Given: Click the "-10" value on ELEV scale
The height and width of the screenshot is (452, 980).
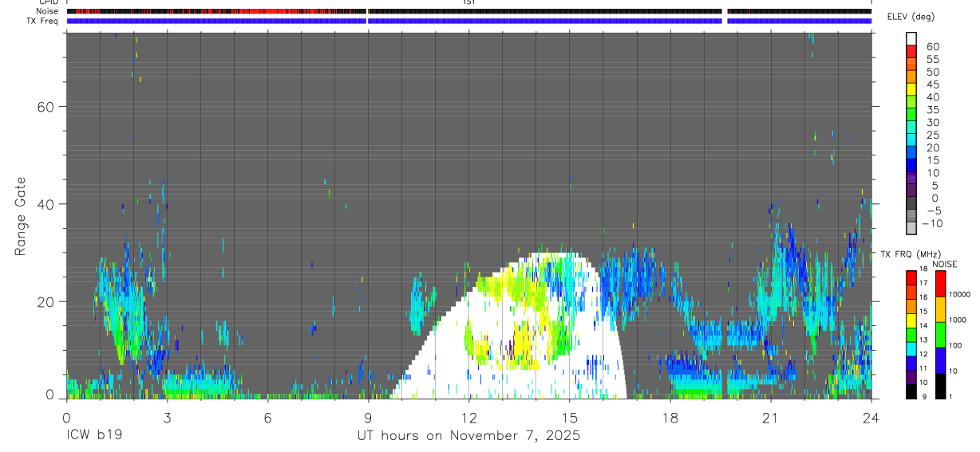Looking at the screenshot, I should 931,223.
